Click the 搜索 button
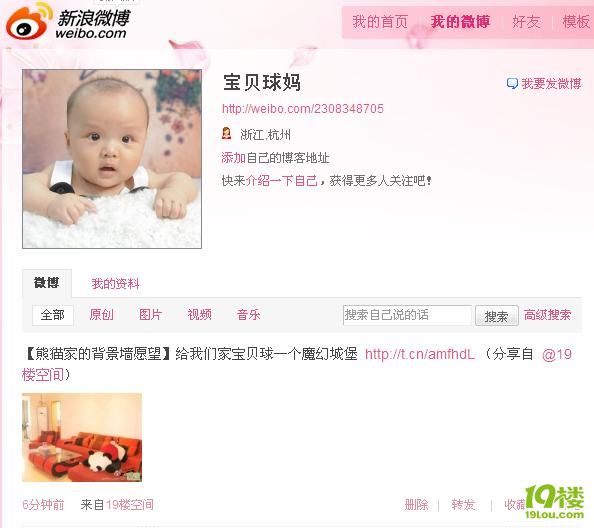This screenshot has width=594, height=528. [497, 316]
